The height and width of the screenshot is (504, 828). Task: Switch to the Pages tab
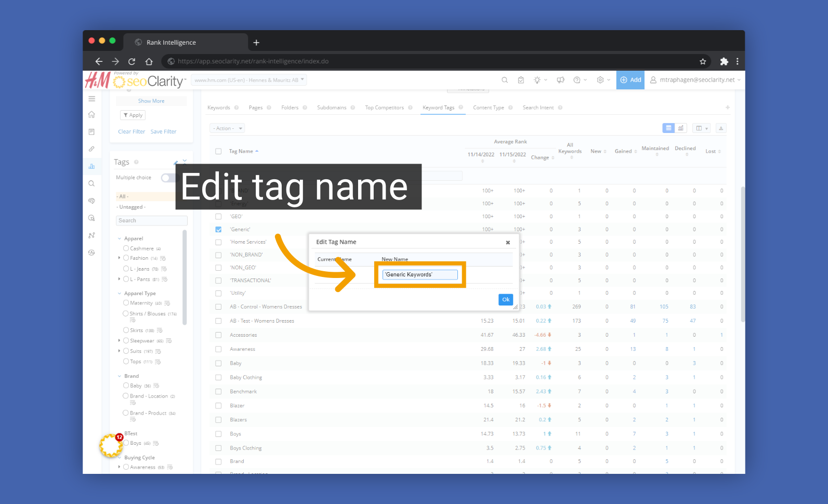256,108
